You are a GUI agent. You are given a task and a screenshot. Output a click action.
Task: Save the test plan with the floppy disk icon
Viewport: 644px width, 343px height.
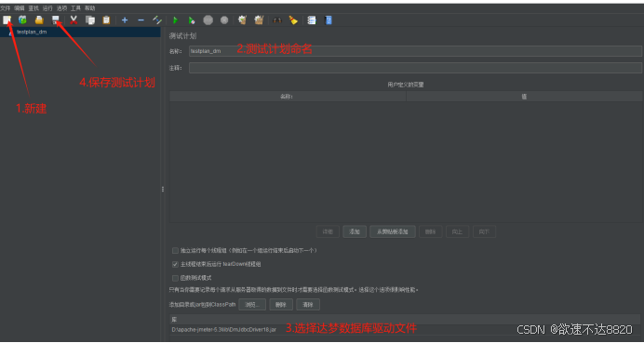[56, 20]
